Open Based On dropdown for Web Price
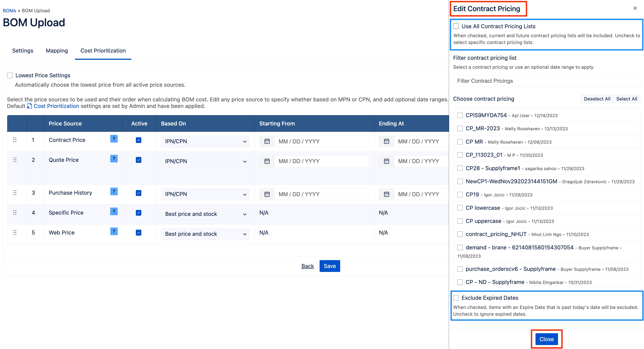Screen dimensions: 644x349 click(205, 234)
